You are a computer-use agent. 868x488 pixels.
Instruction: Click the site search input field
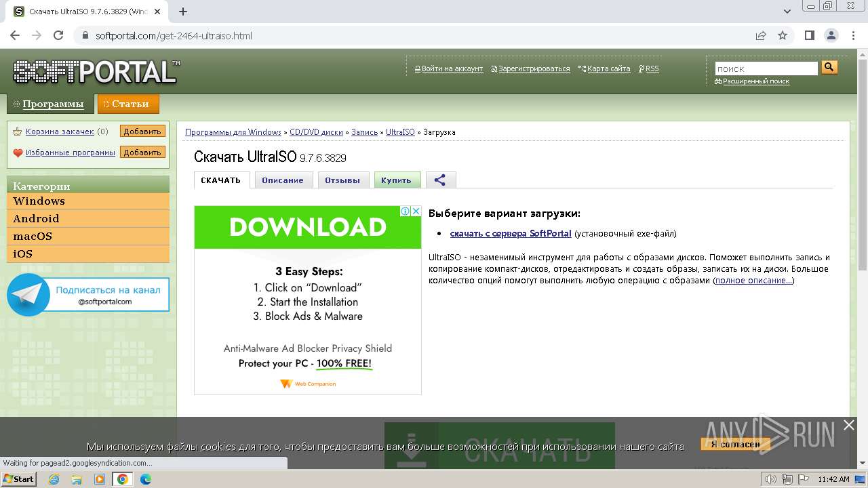[x=767, y=68]
